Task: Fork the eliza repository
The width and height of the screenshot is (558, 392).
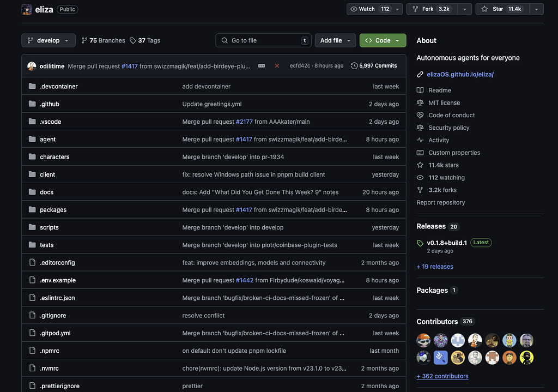Action: [x=431, y=9]
